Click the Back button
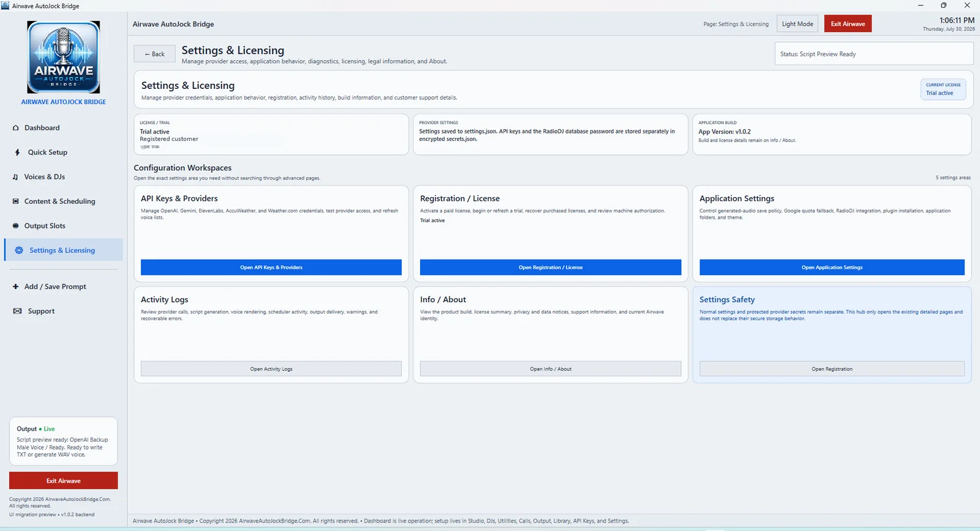Viewport: 980px width, 531px height. [154, 54]
